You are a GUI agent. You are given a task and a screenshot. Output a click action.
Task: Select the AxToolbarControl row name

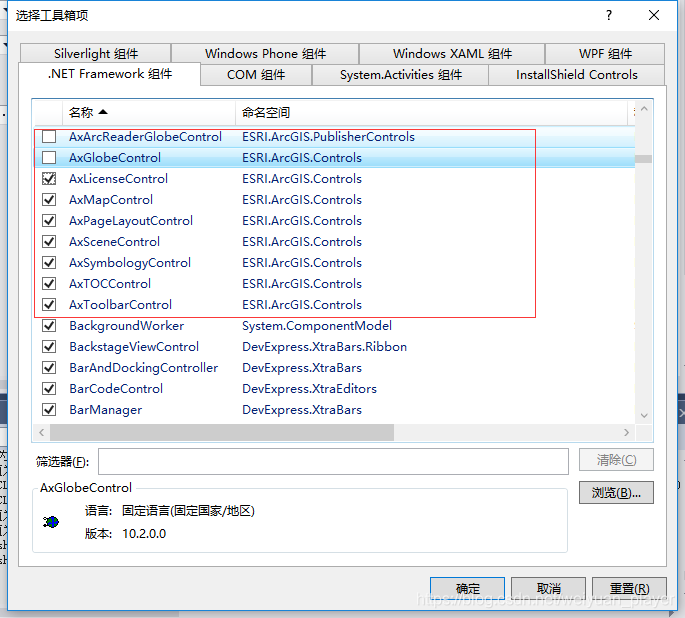tap(121, 304)
